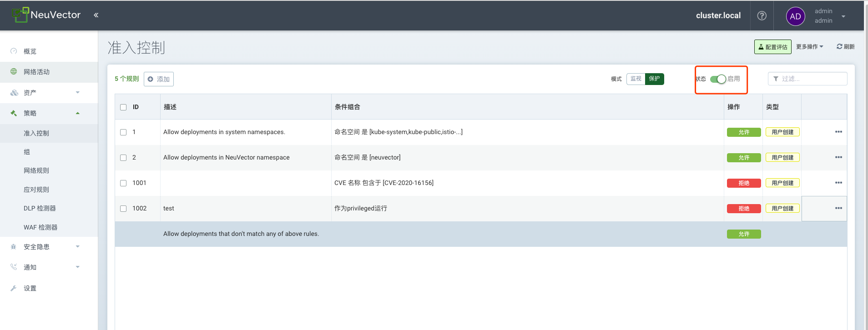Screen dimensions: 868x330
Task: Open three-dot menu for rule 1002
Action: [x=838, y=208]
